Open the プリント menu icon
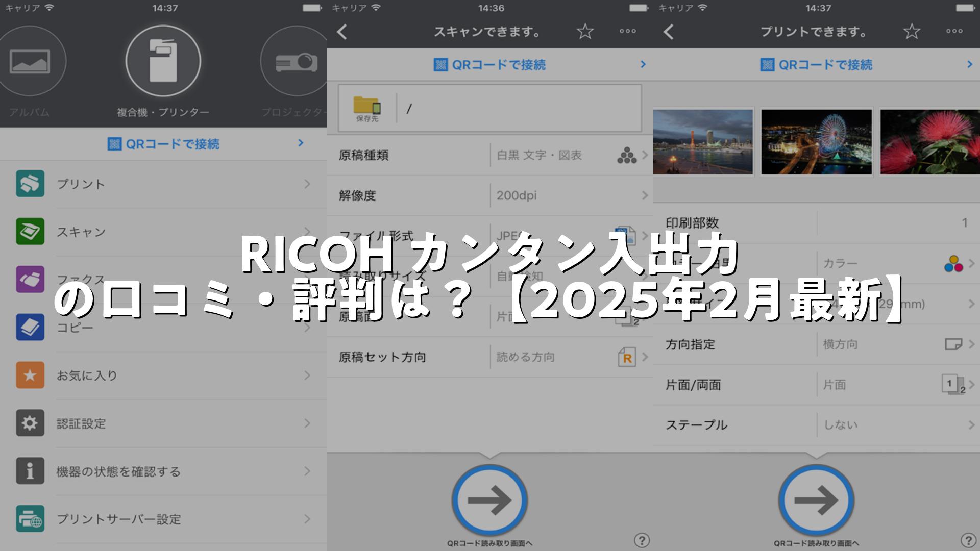This screenshot has height=551, width=980. tap(30, 184)
